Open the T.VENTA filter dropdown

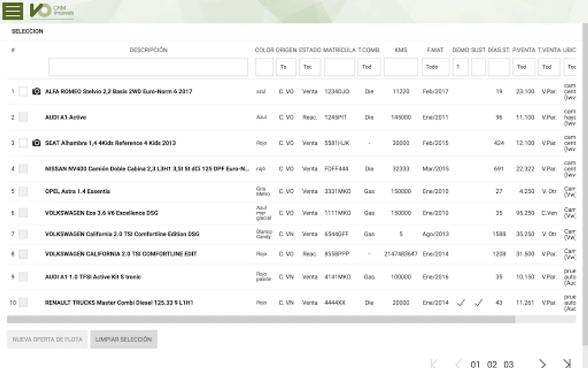tap(549, 67)
